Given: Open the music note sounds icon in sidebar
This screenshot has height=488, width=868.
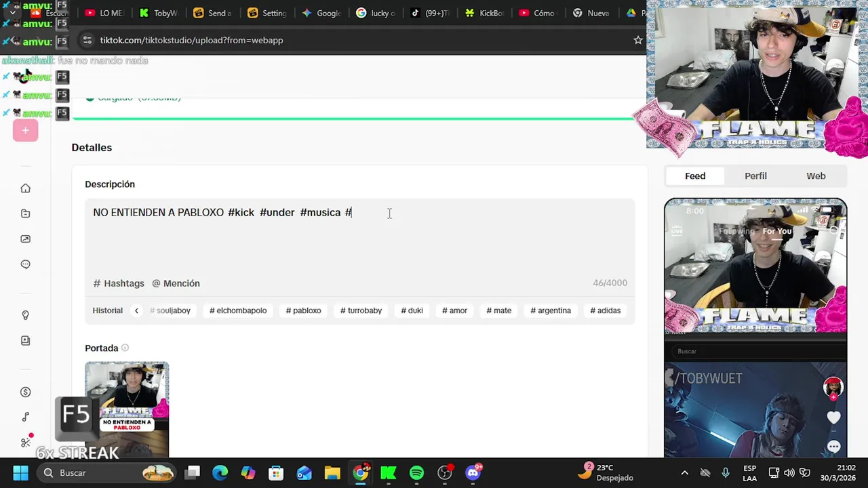Looking at the screenshot, I should (x=25, y=417).
